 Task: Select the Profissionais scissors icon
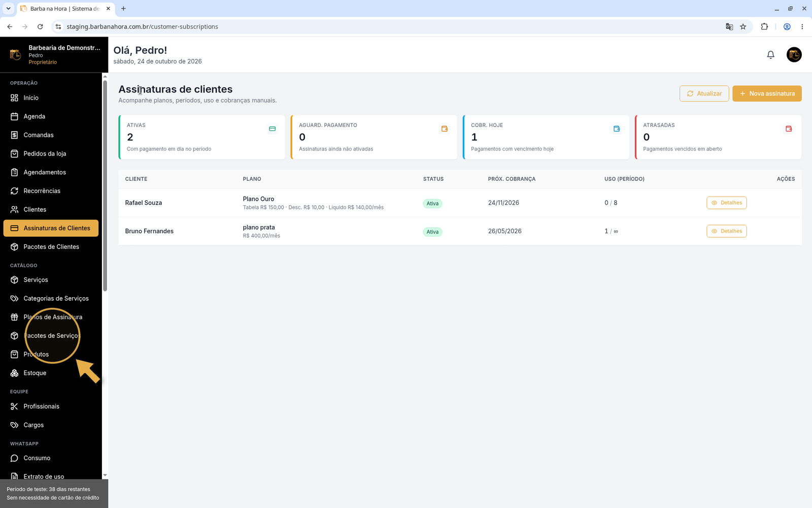click(x=14, y=406)
